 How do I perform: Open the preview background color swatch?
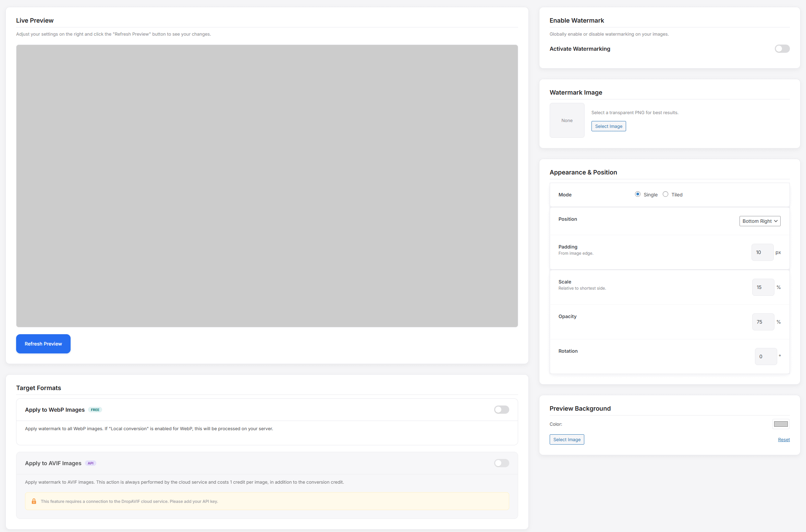coord(781,424)
